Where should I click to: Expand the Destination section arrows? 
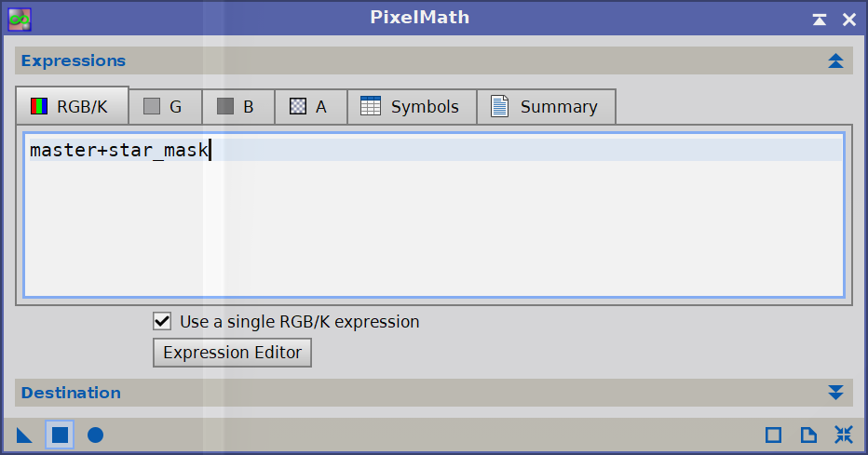(x=835, y=393)
